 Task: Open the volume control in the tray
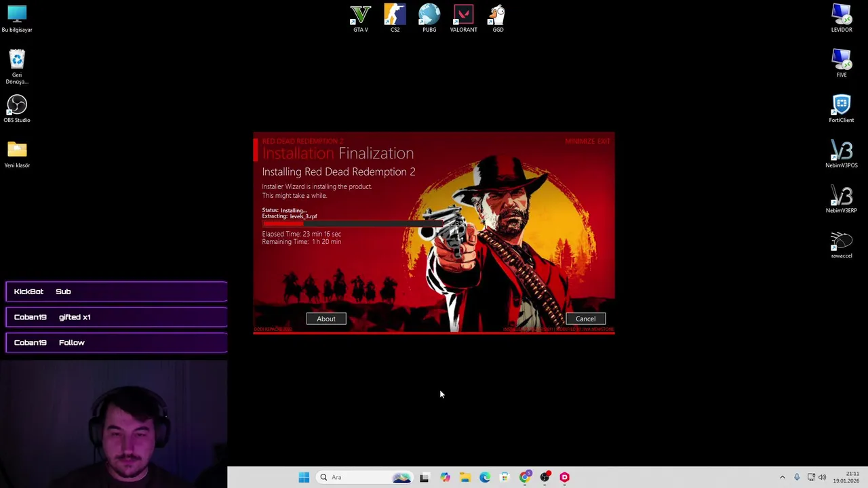(x=823, y=477)
